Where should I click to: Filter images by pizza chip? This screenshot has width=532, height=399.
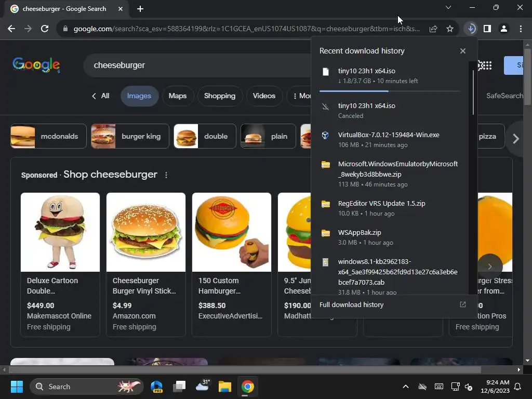click(x=490, y=137)
